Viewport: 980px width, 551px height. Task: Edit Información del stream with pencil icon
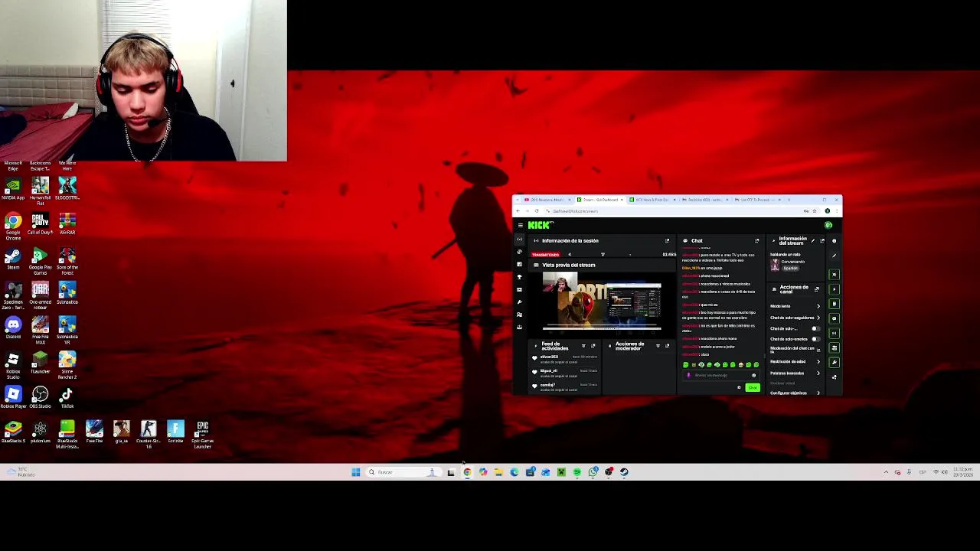[813, 240]
